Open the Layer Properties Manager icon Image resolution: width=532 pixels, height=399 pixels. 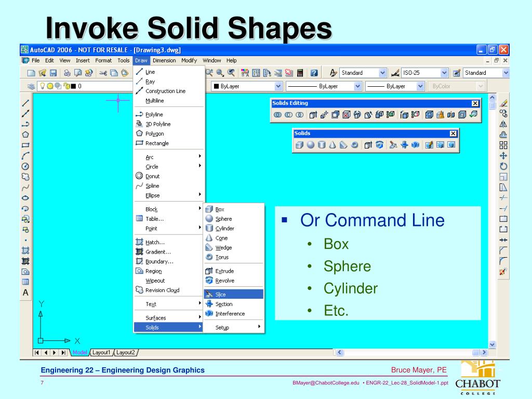31,87
